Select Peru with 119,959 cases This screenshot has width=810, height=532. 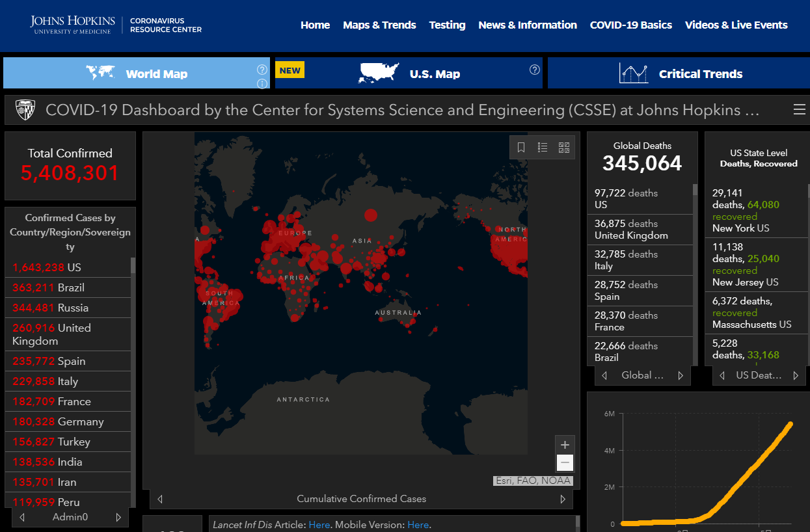[68, 501]
